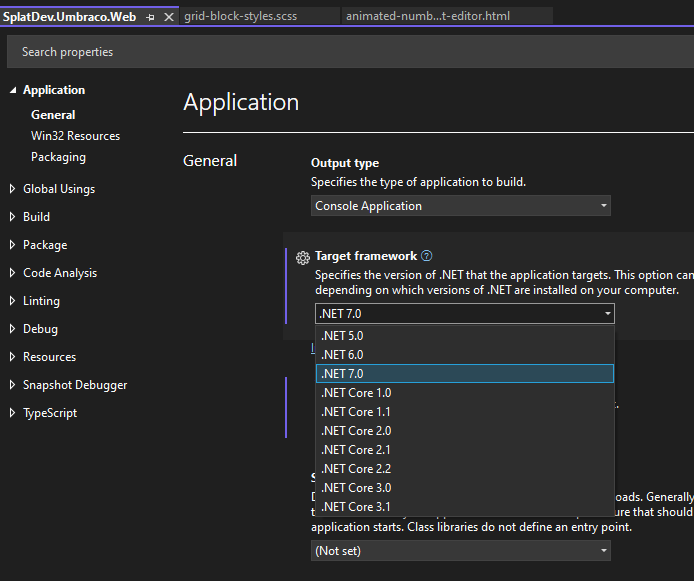Viewport: 694px width, 581px height.
Task: Choose .NET 6.0 from the framework list
Action: [342, 355]
